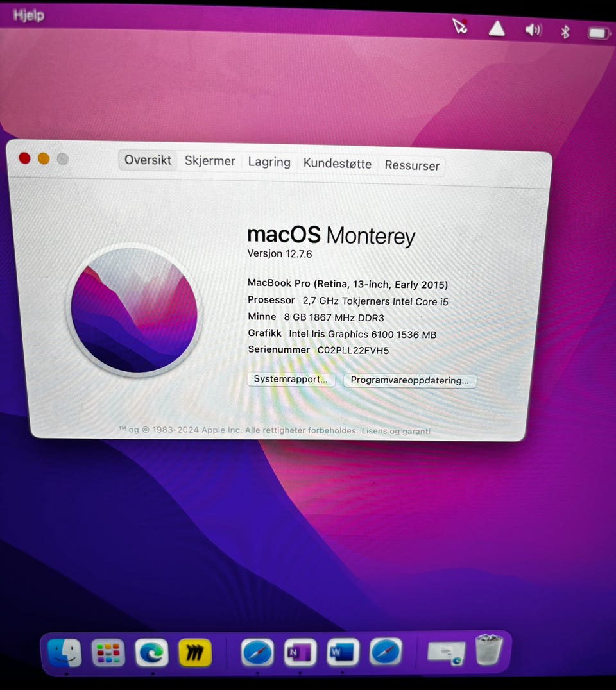Open the Lisens og garanti link
Screen dimensions: 616x690
pyautogui.click(x=396, y=431)
